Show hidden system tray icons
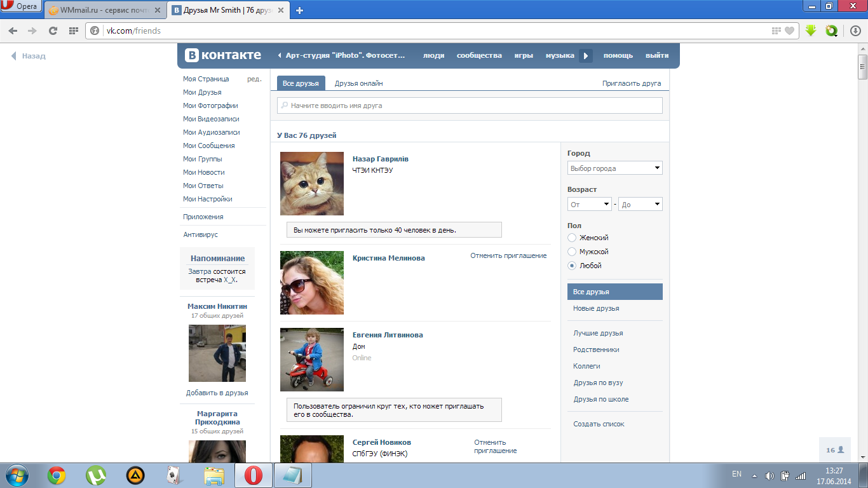Viewport: 868px width, 488px height. pos(754,475)
